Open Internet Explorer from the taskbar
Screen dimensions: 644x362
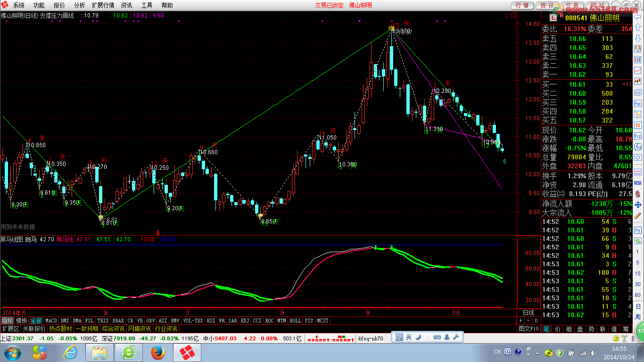point(71,353)
